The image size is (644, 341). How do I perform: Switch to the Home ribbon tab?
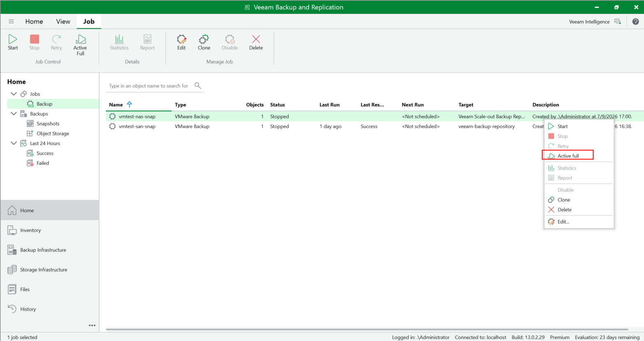click(34, 21)
